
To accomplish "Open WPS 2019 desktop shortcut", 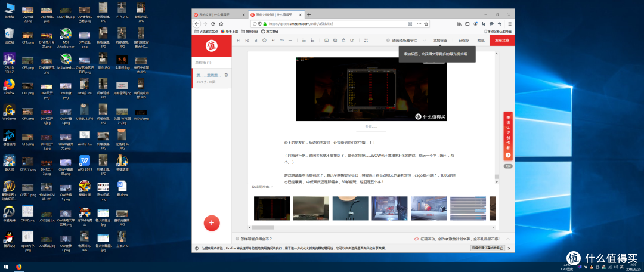I will click(x=85, y=163).
